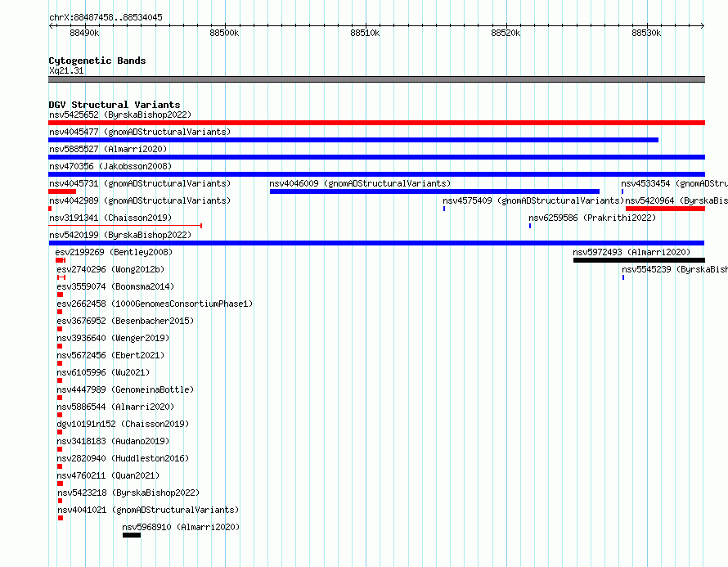
Task: Click the 88520k ruler mark
Action: (506, 33)
